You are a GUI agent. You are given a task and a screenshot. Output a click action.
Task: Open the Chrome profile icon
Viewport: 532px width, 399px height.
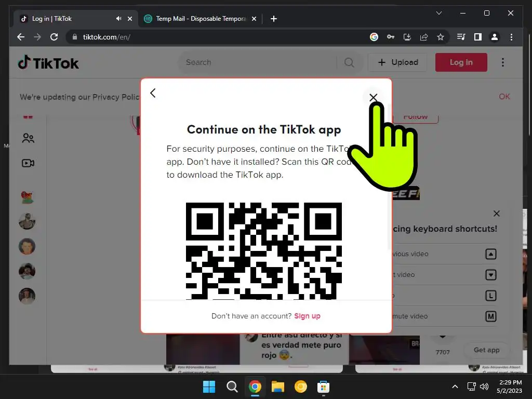[x=495, y=37]
